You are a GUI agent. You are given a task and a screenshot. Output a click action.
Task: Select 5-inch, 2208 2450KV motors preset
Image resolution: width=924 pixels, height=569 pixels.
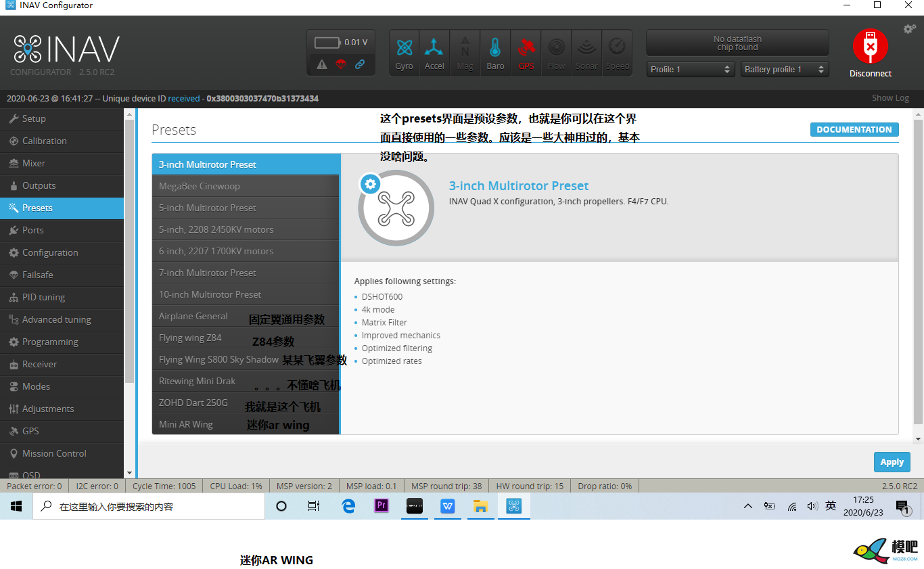click(x=246, y=229)
